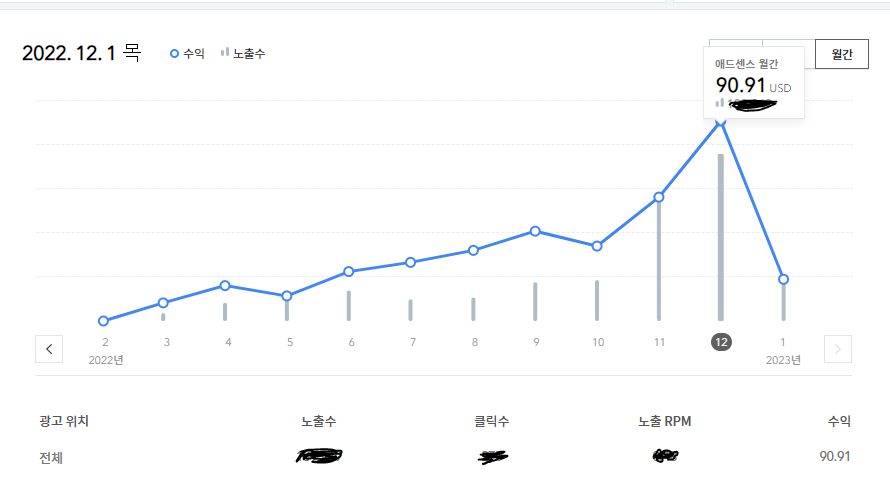
Task: Click the 노출 RPM column header
Action: click(665, 421)
